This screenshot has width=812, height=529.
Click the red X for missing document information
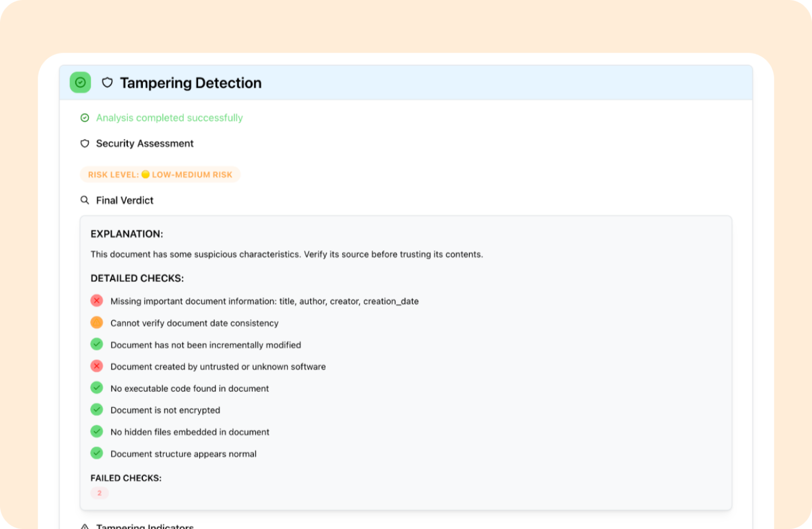pyautogui.click(x=97, y=301)
